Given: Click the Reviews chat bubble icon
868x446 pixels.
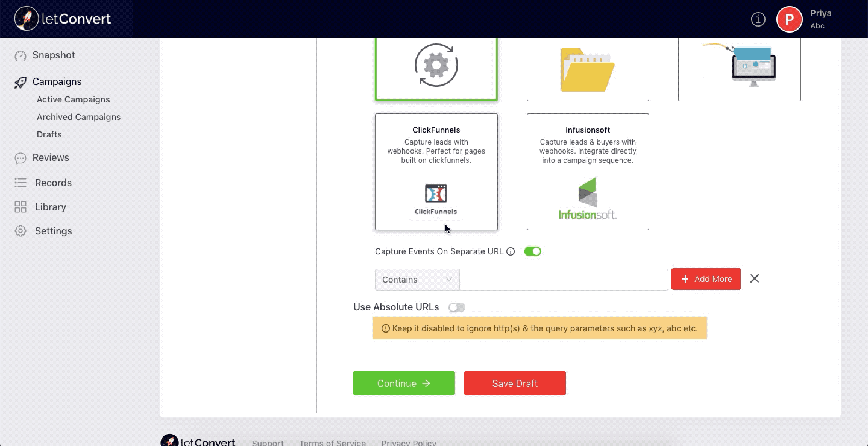Looking at the screenshot, I should pos(20,158).
